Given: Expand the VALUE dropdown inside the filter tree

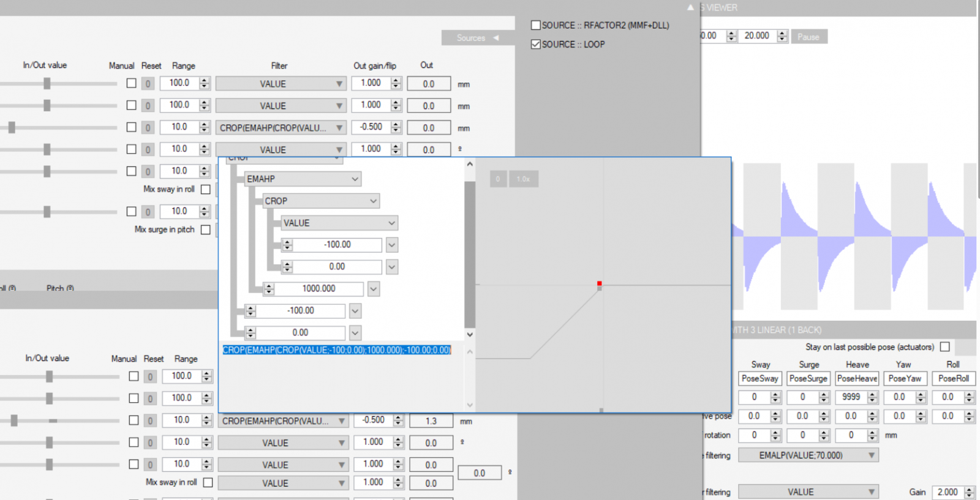Looking at the screenshot, I should coord(339,223).
